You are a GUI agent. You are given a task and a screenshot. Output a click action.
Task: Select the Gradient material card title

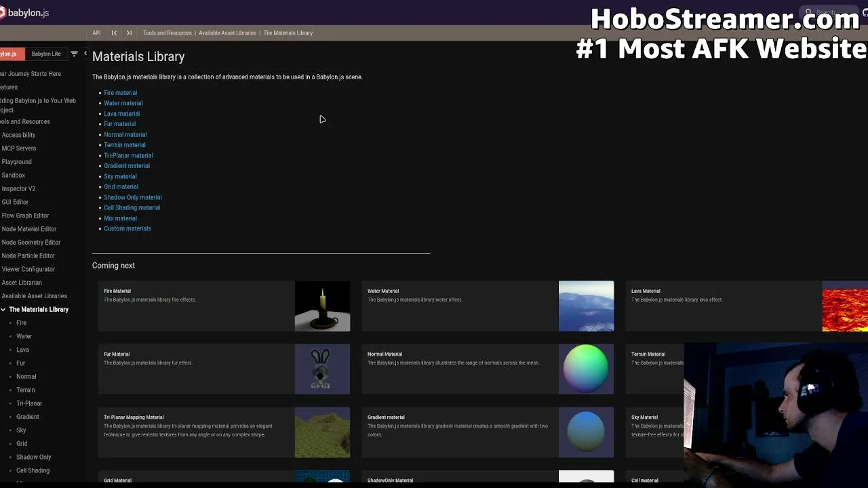tap(386, 418)
